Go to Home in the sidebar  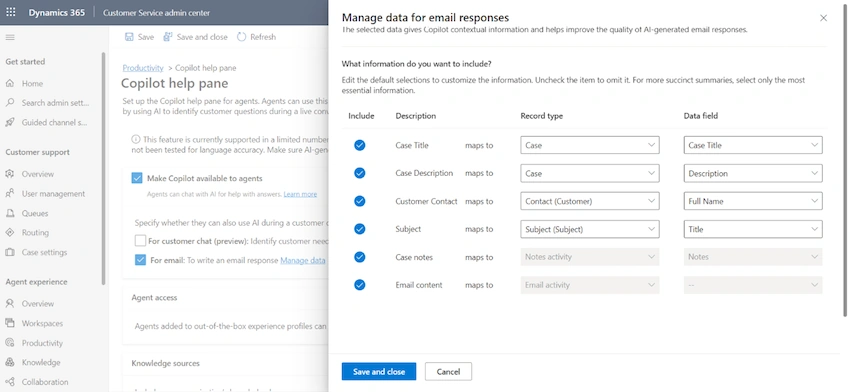click(x=32, y=83)
